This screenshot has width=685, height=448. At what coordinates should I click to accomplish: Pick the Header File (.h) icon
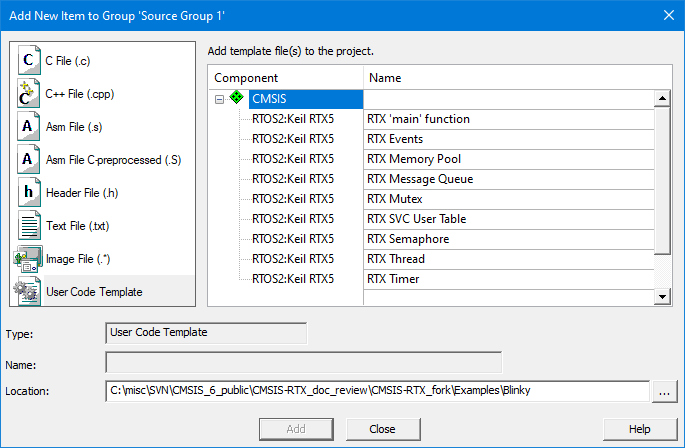coord(29,192)
